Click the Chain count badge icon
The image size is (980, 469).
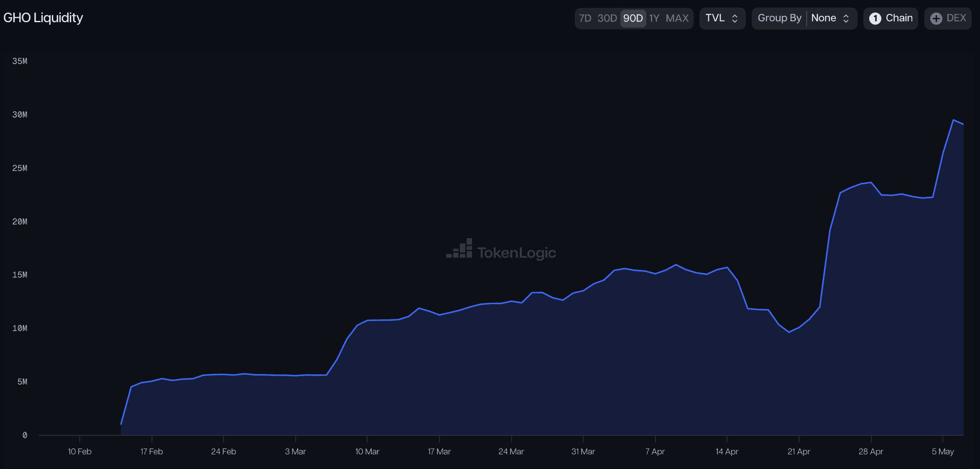(x=875, y=18)
